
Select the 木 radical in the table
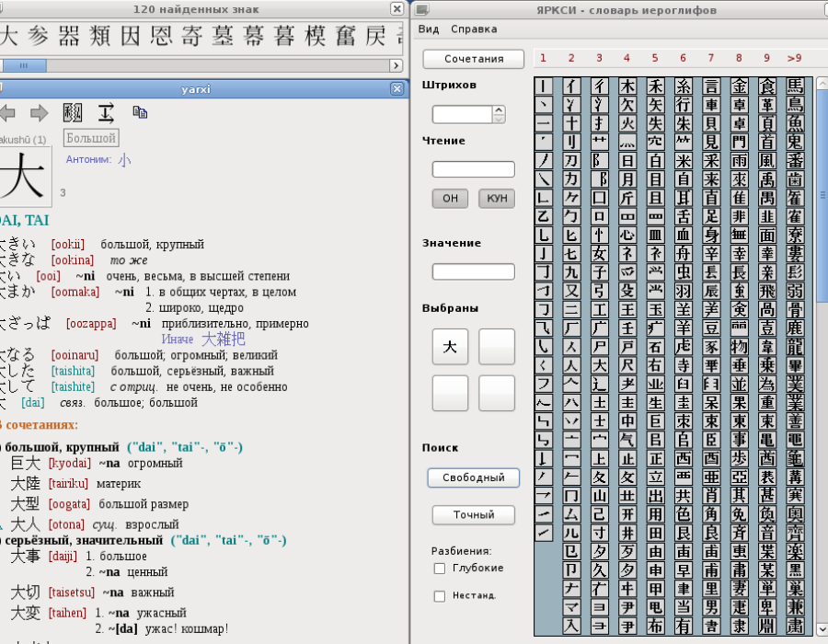click(627, 86)
